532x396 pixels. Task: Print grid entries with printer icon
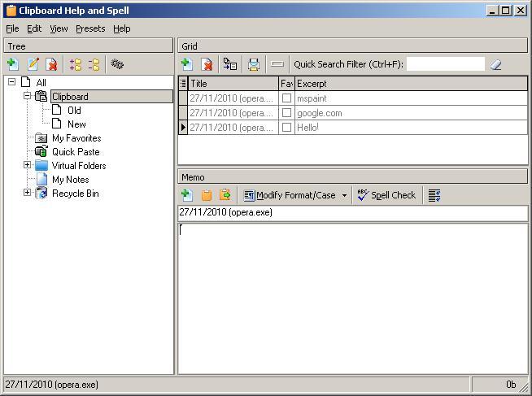[x=254, y=64]
